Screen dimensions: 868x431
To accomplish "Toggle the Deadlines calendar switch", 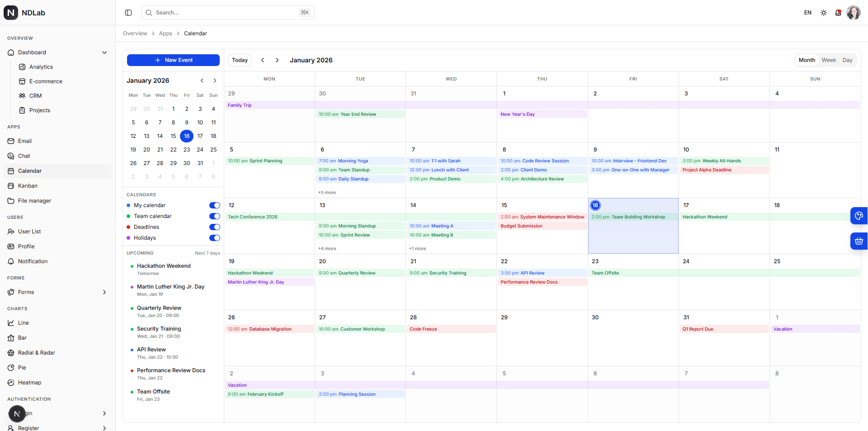I will [214, 227].
